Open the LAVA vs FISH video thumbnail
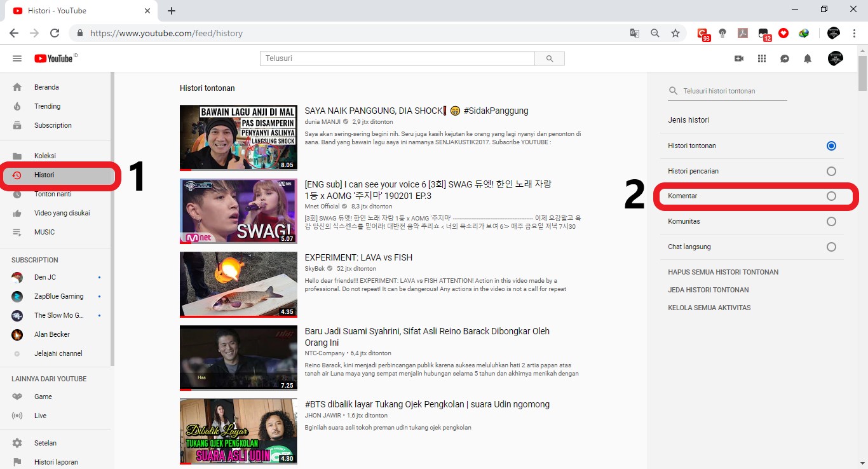Viewport: 868px width, 469px height. pyautogui.click(x=238, y=285)
